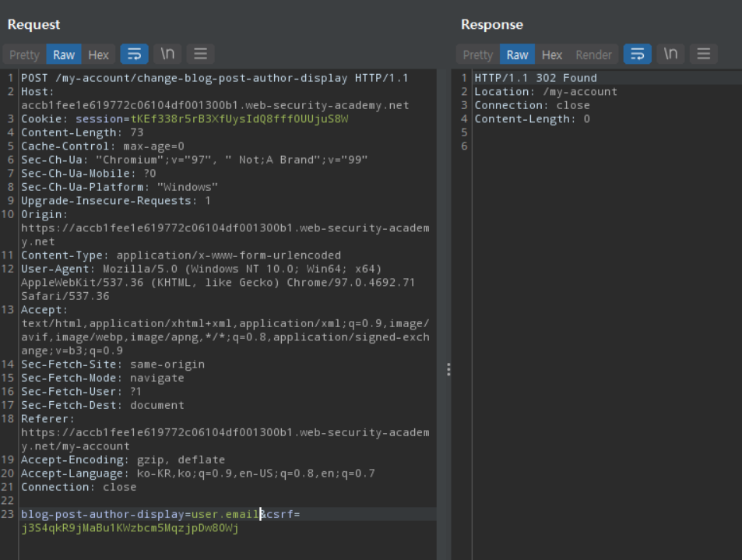Click the Location: /my-account response header
Image resolution: width=742 pixels, height=560 pixels.
pyautogui.click(x=546, y=92)
